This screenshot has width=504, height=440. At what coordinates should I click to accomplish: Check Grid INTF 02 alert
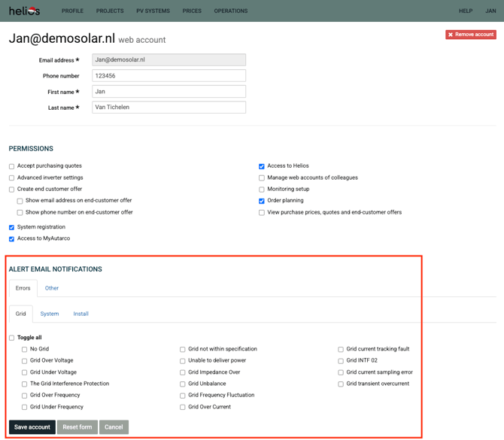pos(341,361)
